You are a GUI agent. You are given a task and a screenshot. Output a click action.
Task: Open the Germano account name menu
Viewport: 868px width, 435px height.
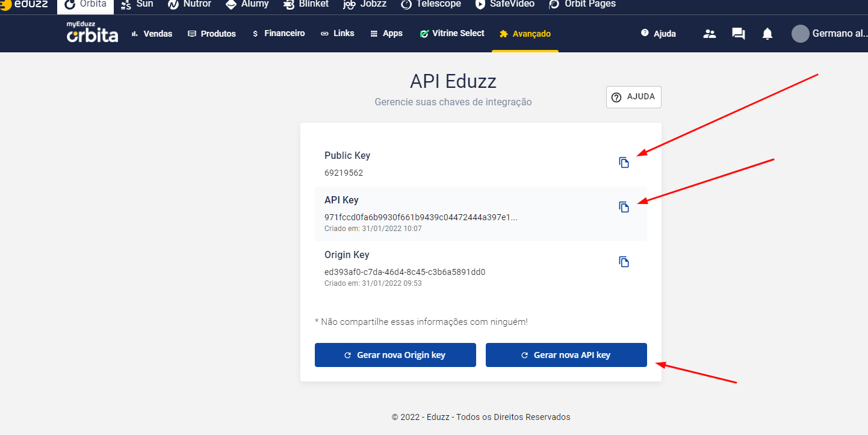[x=839, y=34]
